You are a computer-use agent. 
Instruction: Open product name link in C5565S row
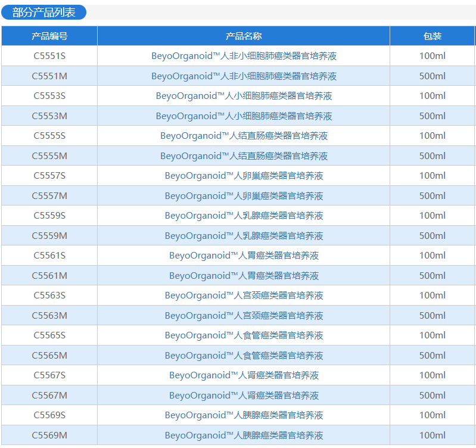point(244,335)
